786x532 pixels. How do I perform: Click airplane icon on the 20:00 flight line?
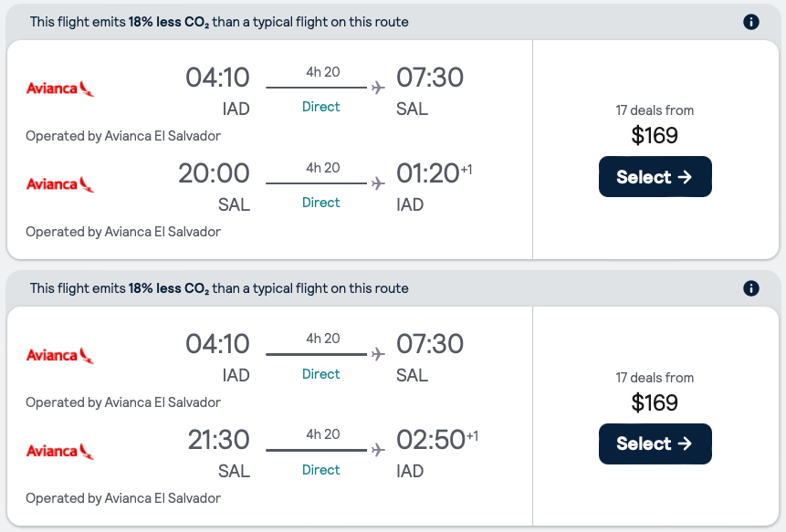coord(378,183)
